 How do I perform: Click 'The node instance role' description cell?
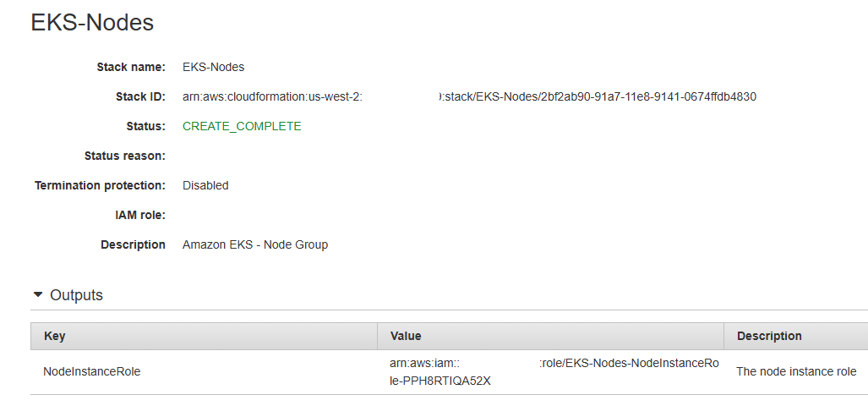(x=796, y=371)
